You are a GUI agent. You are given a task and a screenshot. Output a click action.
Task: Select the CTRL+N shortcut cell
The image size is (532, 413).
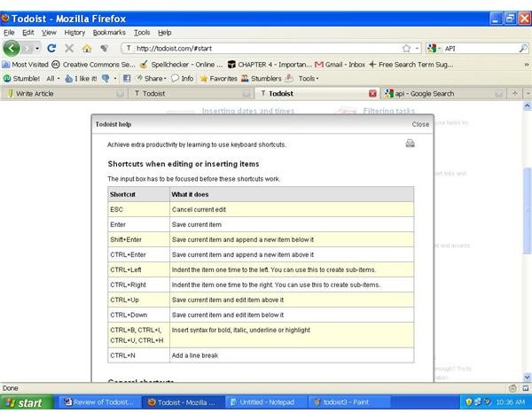[139, 355]
